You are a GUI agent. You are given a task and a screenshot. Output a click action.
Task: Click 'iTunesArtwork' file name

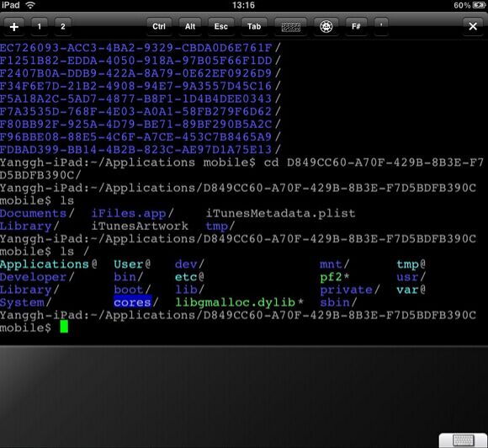(140, 227)
